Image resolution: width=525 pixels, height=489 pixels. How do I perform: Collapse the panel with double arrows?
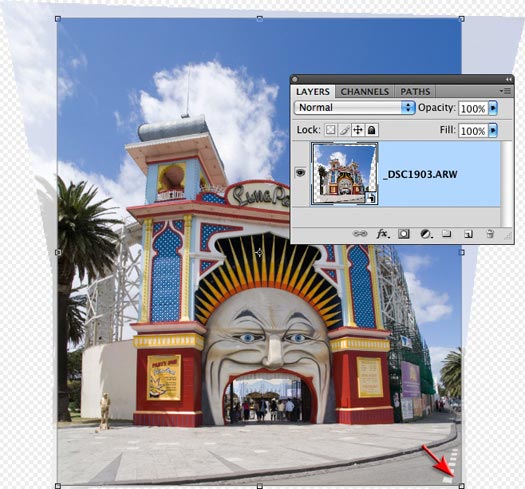508,79
